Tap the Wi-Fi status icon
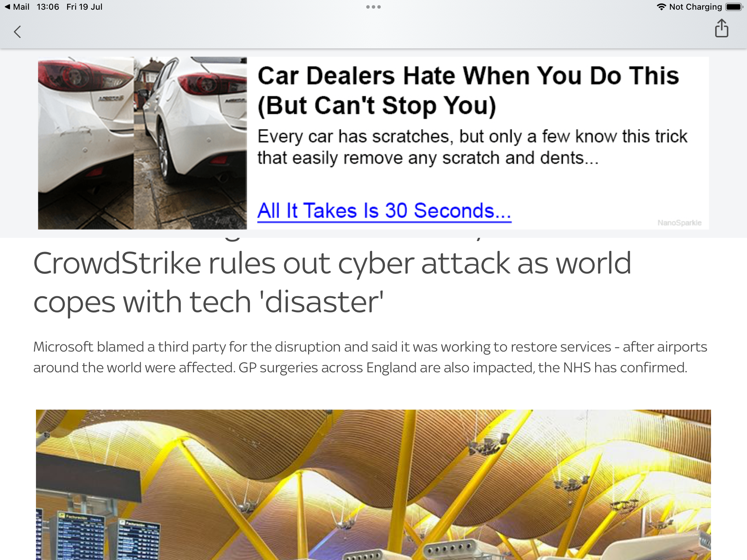This screenshot has width=747, height=560. point(661,7)
